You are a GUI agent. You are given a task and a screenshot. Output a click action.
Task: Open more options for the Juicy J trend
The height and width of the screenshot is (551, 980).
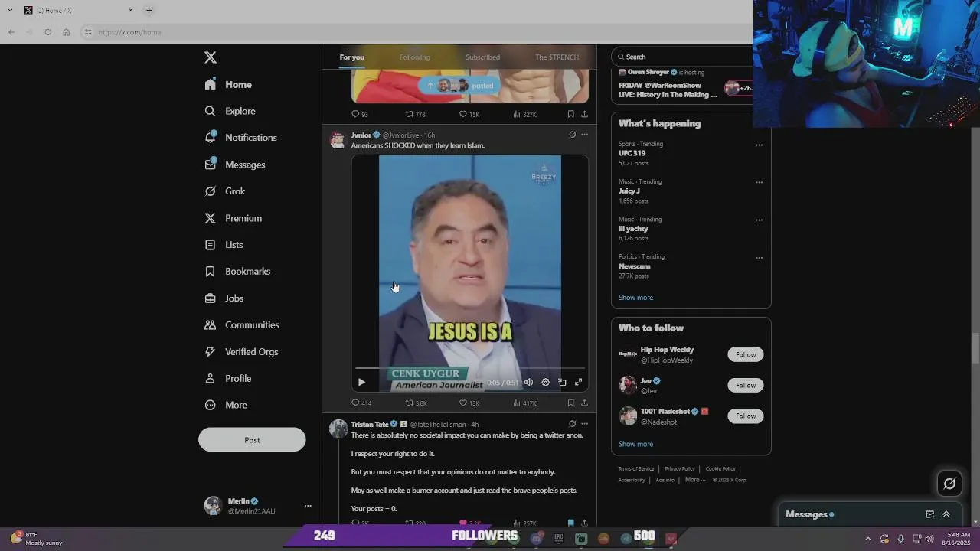[x=759, y=182]
